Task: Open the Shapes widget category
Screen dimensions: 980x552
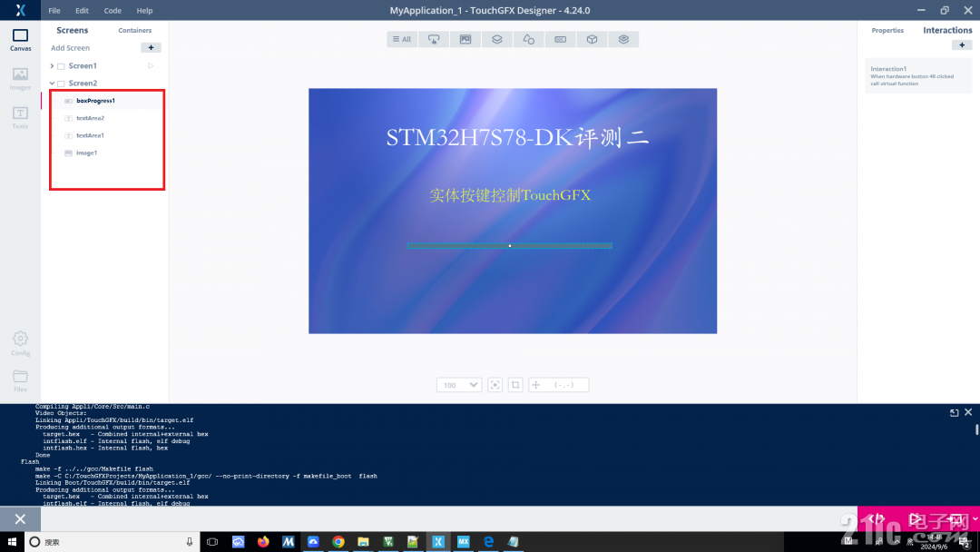Action: coord(529,39)
